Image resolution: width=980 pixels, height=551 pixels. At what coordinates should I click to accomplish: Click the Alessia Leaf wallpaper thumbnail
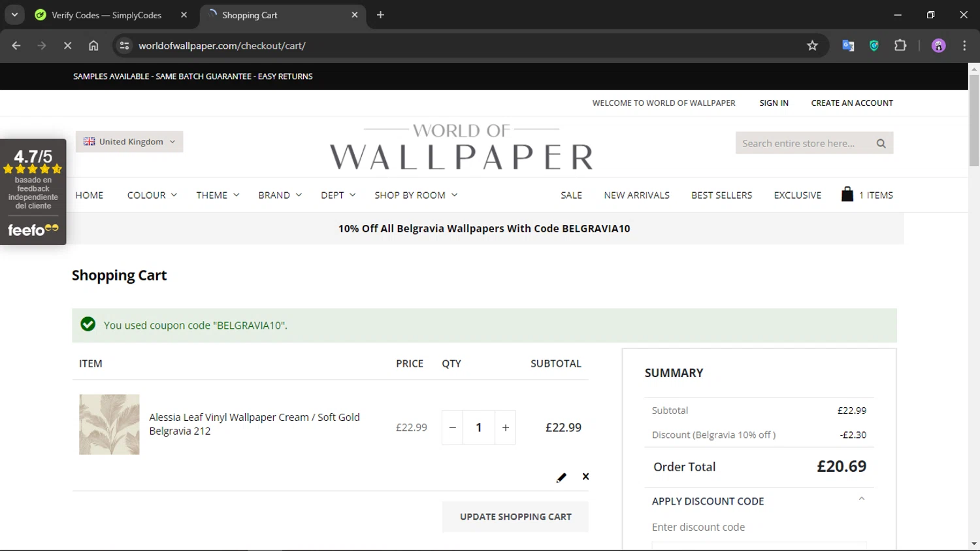pyautogui.click(x=109, y=425)
